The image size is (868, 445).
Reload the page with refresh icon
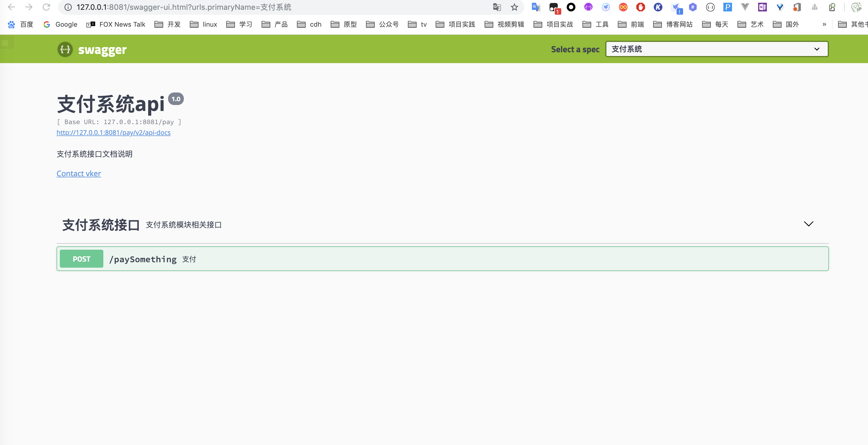click(46, 7)
